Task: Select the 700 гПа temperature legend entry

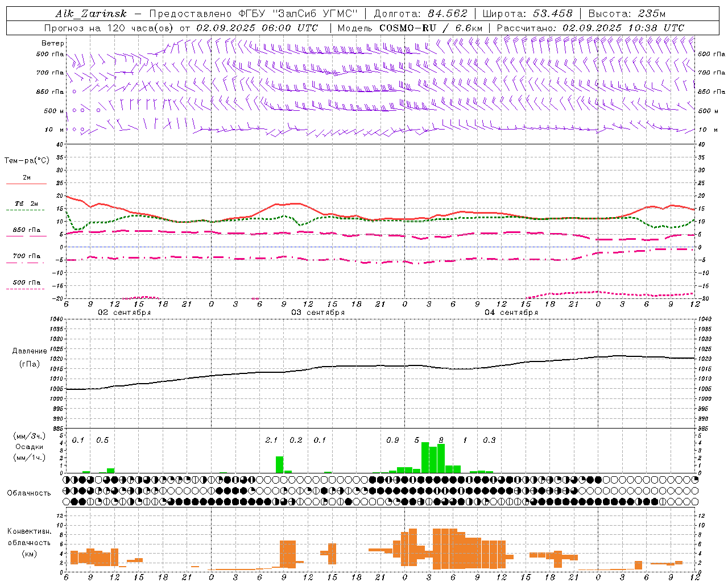Action: [x=27, y=256]
